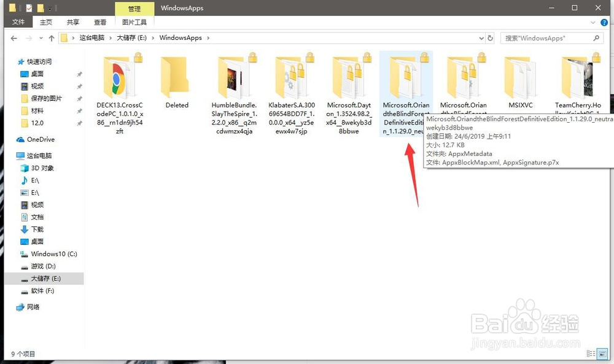Open 桌面 under quick access
The height and width of the screenshot is (364, 614).
point(32,74)
